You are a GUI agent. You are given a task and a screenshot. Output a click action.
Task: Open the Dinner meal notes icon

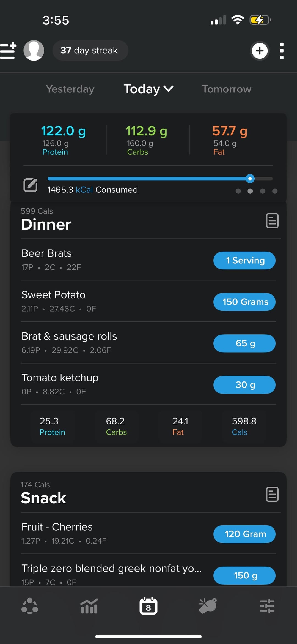click(272, 220)
